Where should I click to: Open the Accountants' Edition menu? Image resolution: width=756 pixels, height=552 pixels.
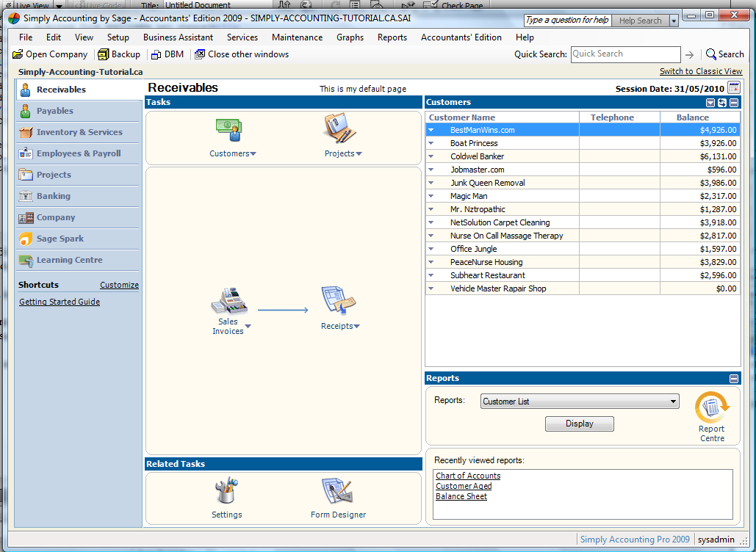(x=461, y=37)
